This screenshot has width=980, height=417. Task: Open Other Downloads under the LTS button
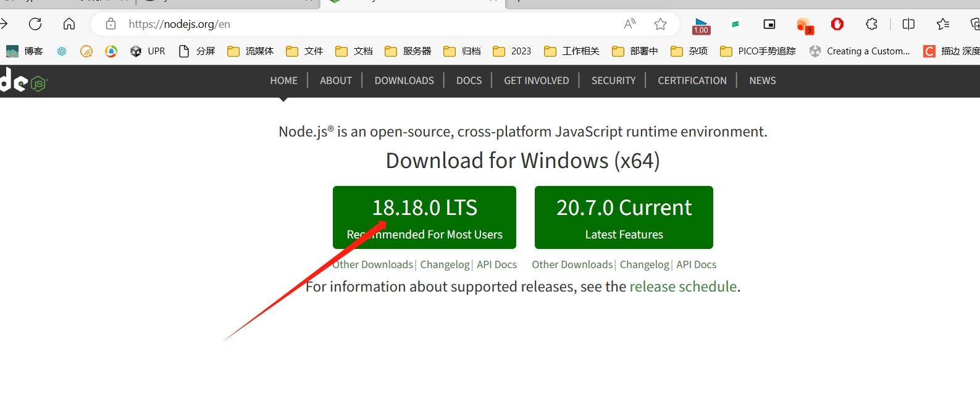[x=373, y=264]
